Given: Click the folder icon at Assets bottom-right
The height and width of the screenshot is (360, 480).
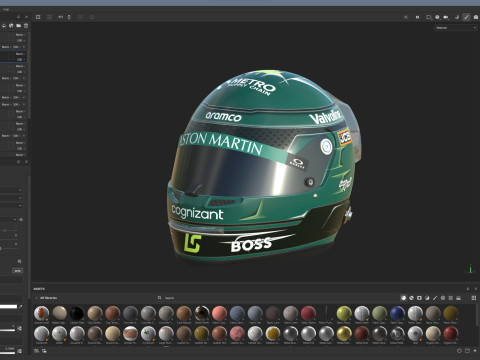Looking at the screenshot, I should 467,351.
